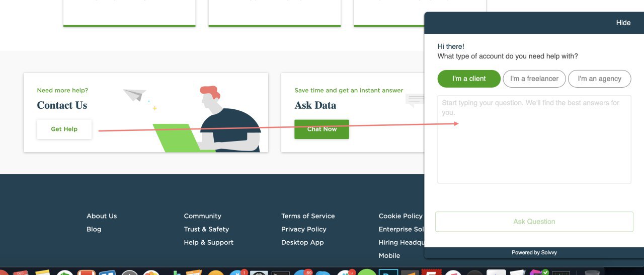Go to the Community footer link

tap(203, 216)
